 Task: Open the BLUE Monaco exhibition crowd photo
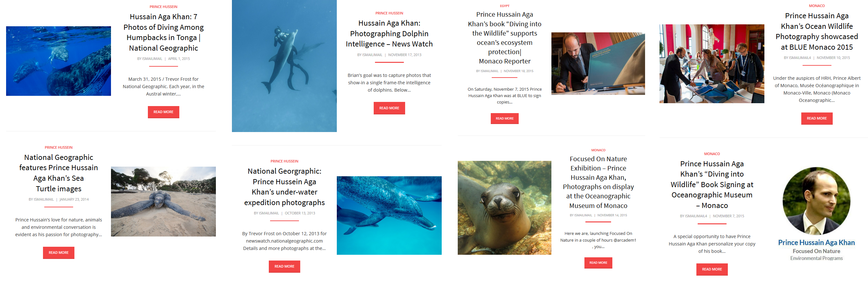[712, 63]
